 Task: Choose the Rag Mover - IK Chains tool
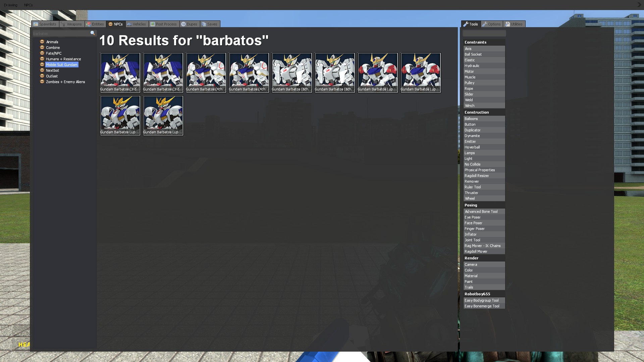click(484, 246)
